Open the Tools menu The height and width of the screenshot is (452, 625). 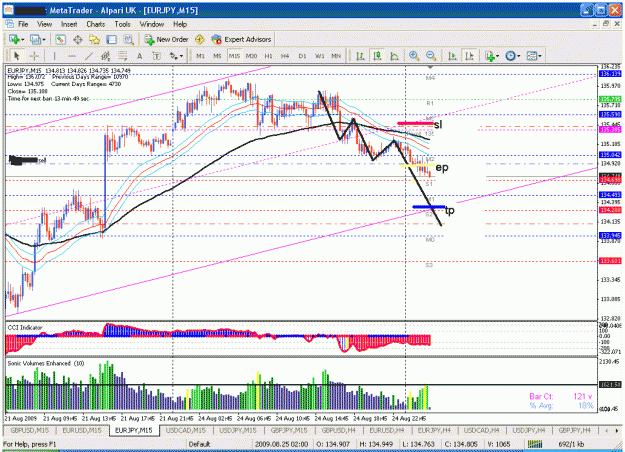(x=122, y=24)
